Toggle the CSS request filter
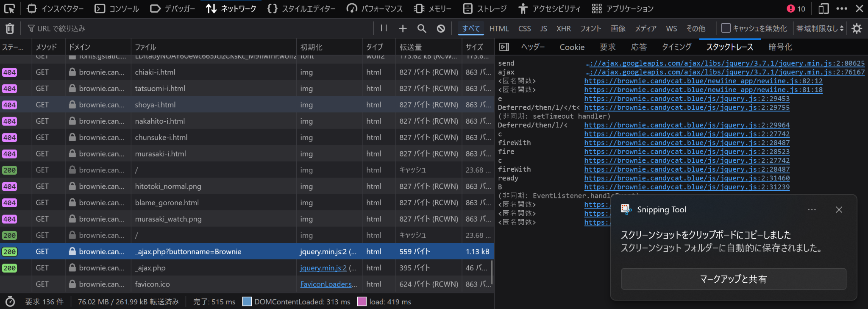The image size is (868, 309). [524, 28]
